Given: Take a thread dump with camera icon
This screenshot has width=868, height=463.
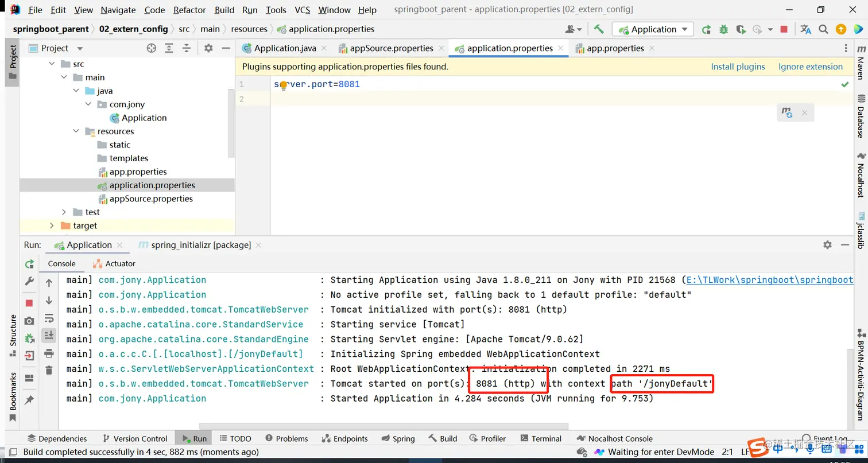Looking at the screenshot, I should [29, 321].
